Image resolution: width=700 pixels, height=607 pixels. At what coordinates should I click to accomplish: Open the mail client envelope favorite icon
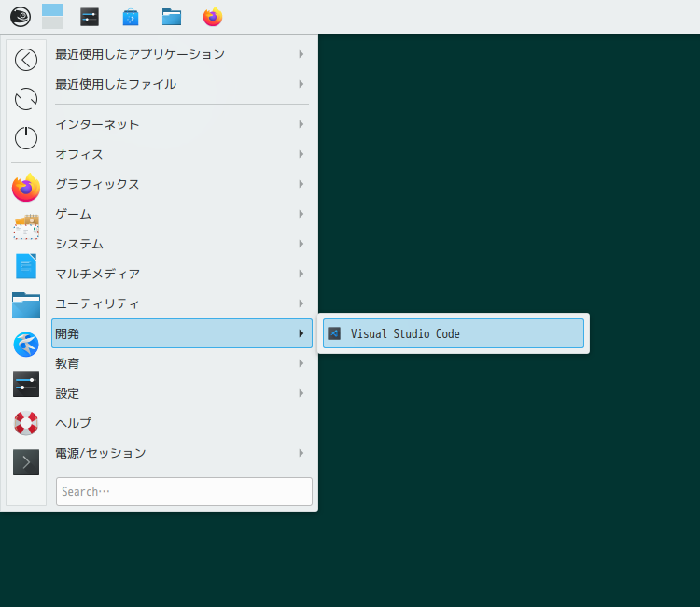tap(26, 227)
